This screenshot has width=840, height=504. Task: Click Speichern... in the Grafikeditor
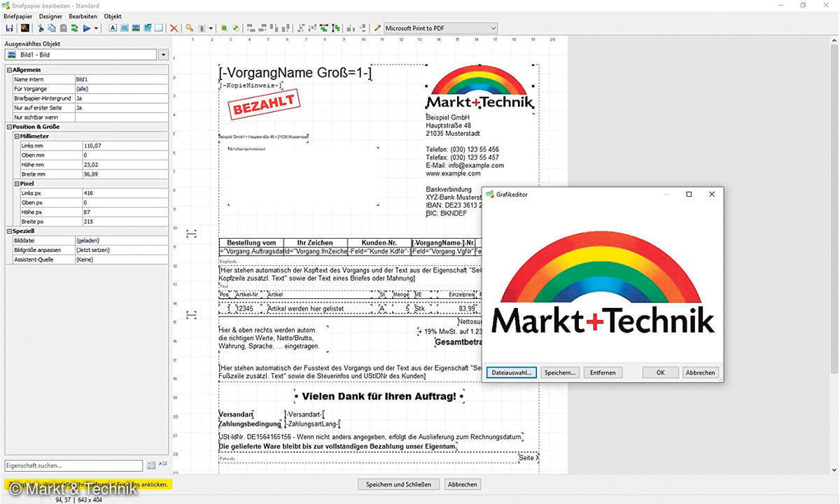pyautogui.click(x=561, y=372)
